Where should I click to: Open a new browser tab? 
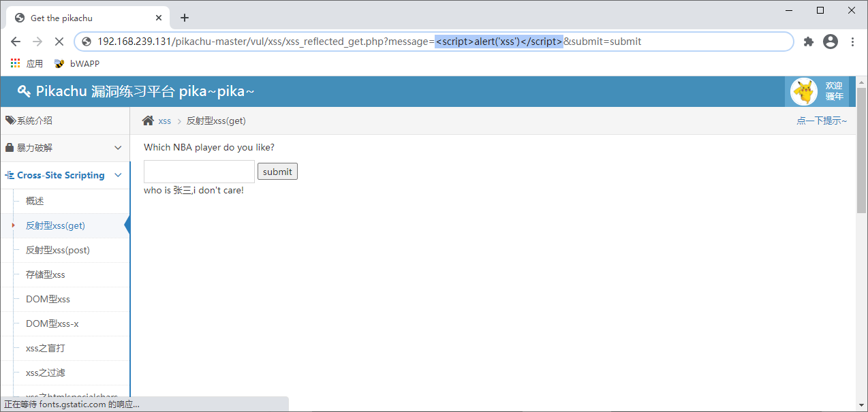pos(184,18)
